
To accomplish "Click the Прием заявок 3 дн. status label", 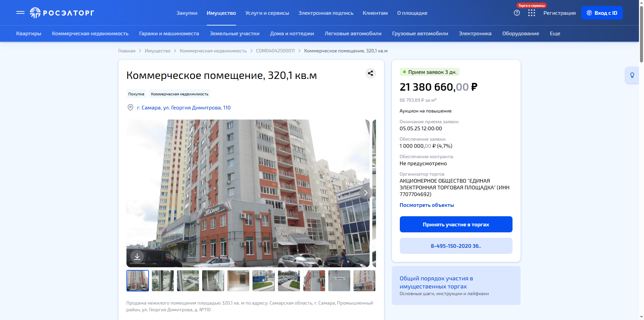I will point(429,72).
